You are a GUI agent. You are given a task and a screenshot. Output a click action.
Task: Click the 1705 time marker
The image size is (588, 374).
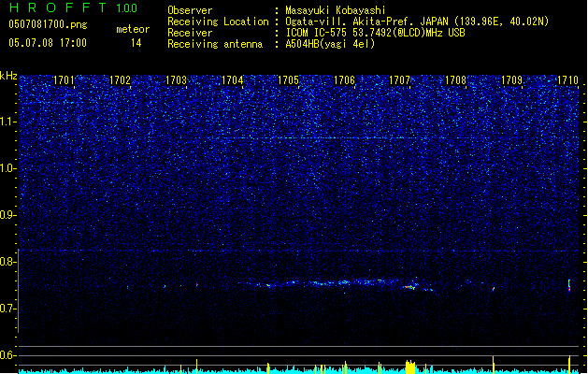click(288, 80)
